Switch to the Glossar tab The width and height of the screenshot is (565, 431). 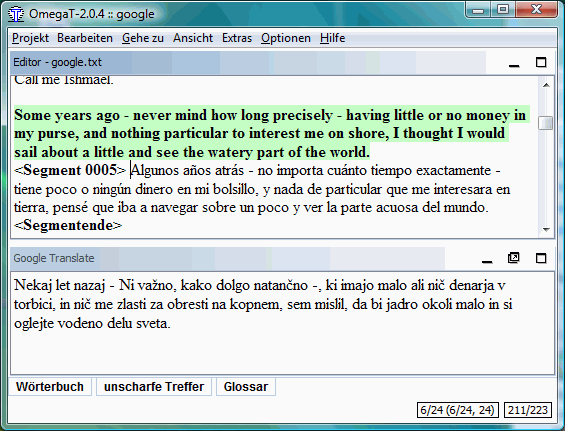pos(246,387)
